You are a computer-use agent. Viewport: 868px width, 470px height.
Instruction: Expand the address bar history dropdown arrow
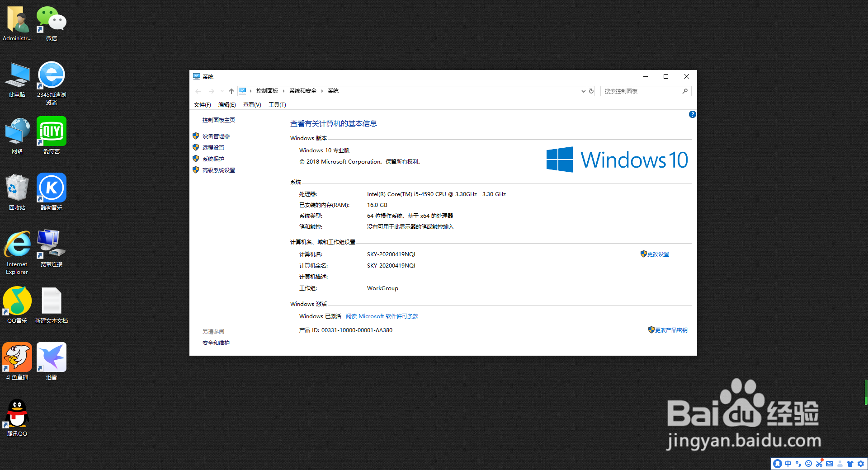(x=583, y=91)
